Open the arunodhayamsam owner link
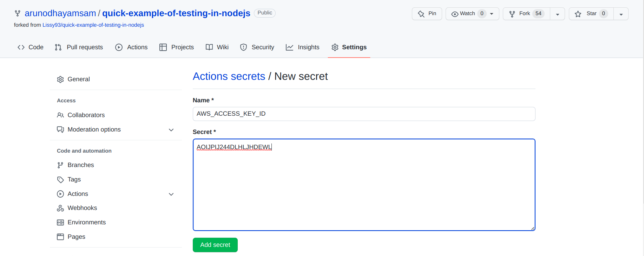Image resolution: width=644 pixels, height=256 pixels. (x=60, y=13)
